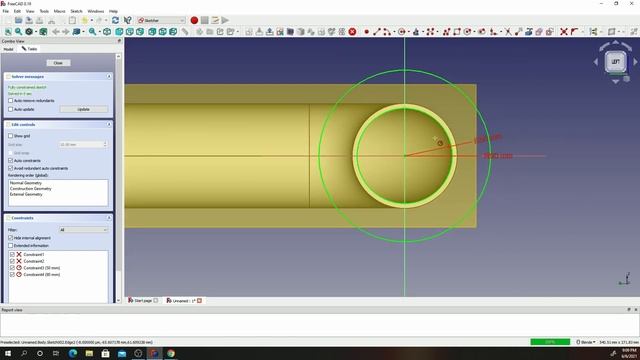Select Normal Geometry in rendering order

26,183
